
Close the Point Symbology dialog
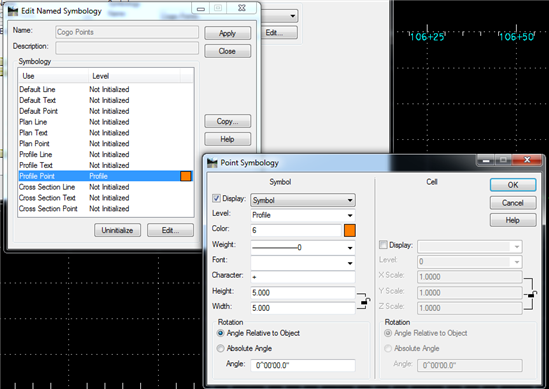527,160
